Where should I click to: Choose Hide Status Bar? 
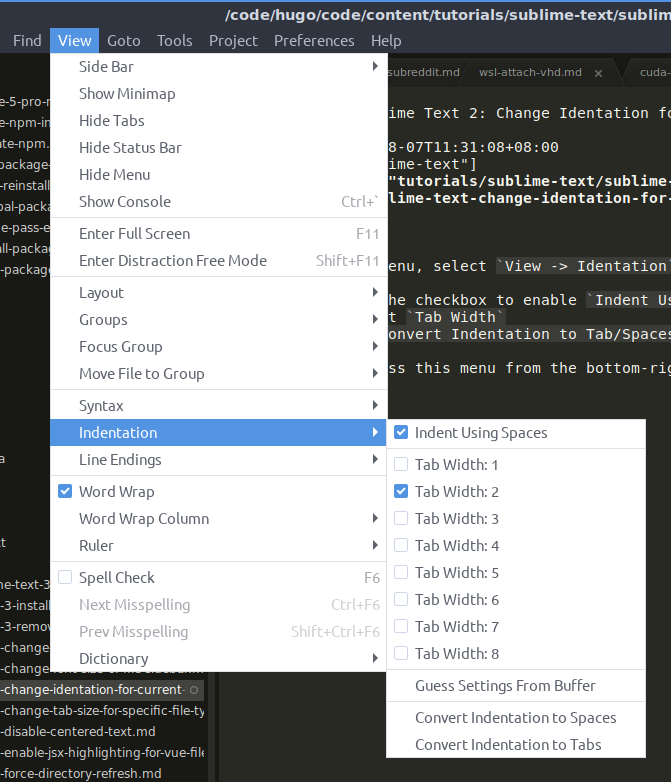[x=219, y=147]
